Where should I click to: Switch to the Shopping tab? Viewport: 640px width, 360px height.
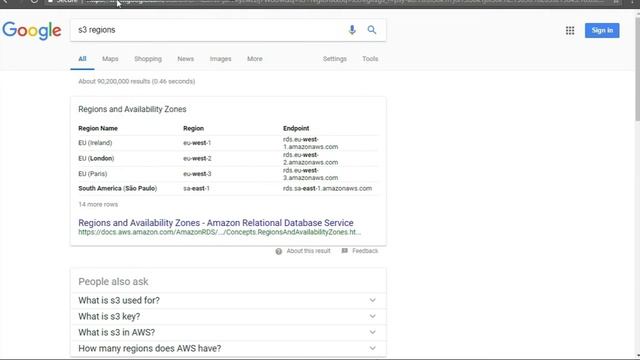tap(148, 59)
